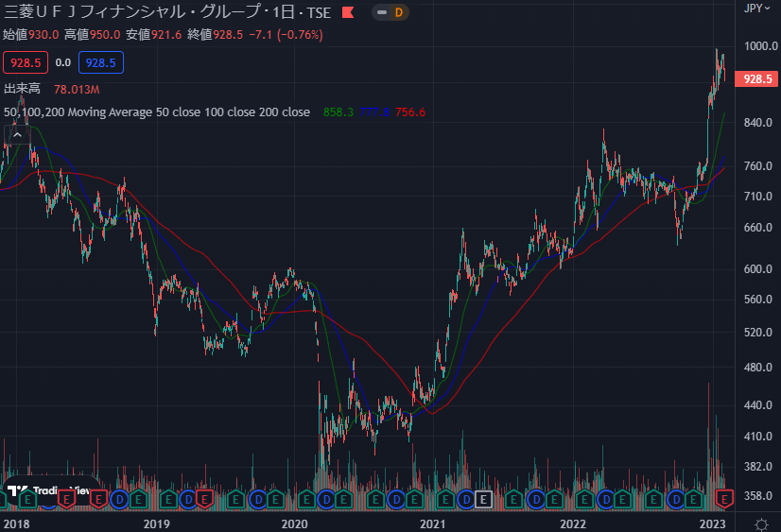
Task: Click the 2021 label on time axis
Action: pos(432,523)
